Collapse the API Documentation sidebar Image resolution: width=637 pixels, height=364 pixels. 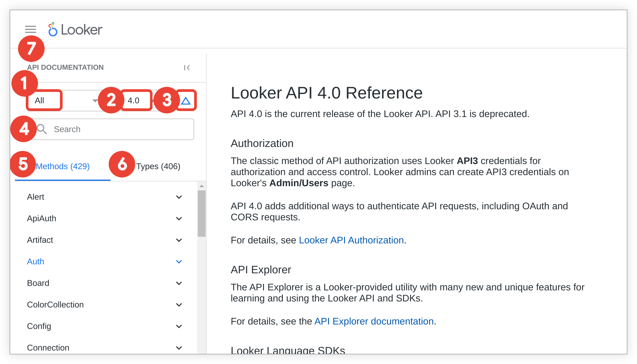point(187,67)
